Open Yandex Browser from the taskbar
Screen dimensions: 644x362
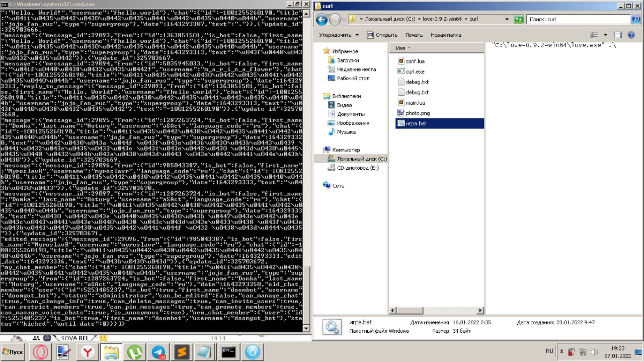[x=88, y=352]
